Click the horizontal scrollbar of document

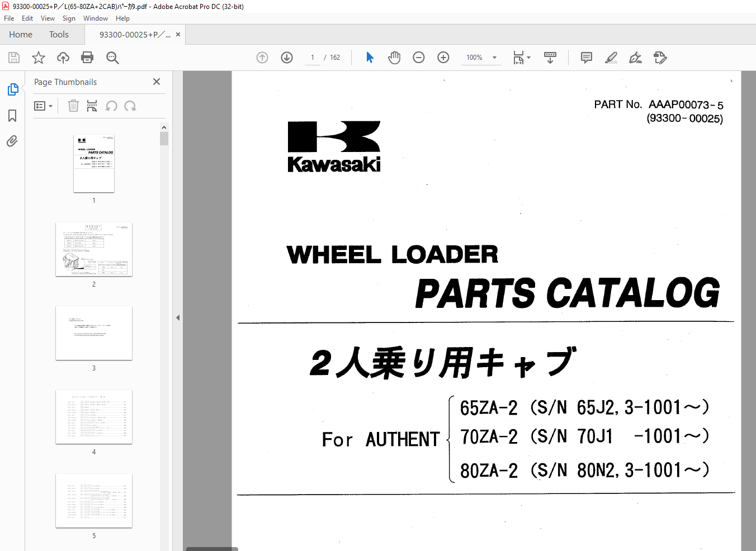[212, 549]
